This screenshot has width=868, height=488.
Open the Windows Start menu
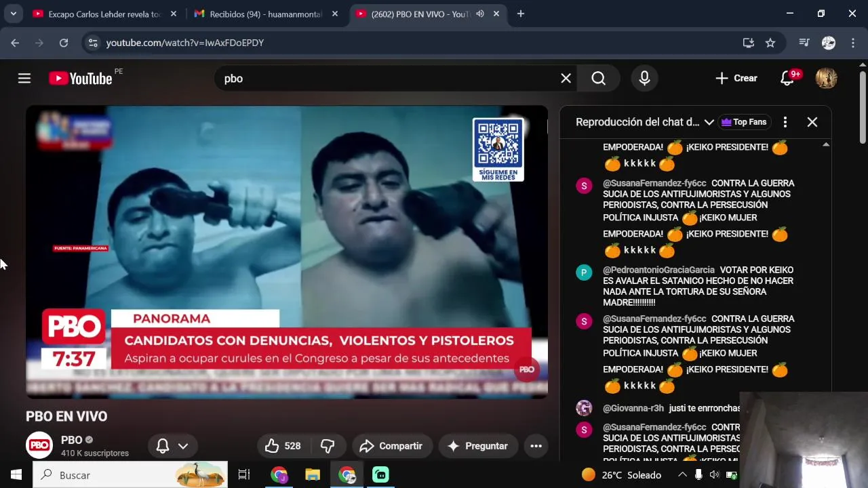[16, 475]
